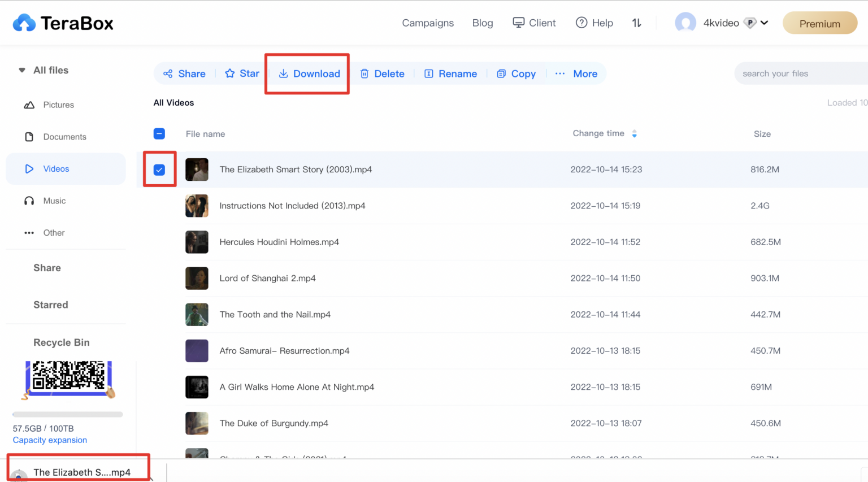The height and width of the screenshot is (482, 868).
Task: Open the transfer list arrows icon
Action: tap(637, 23)
